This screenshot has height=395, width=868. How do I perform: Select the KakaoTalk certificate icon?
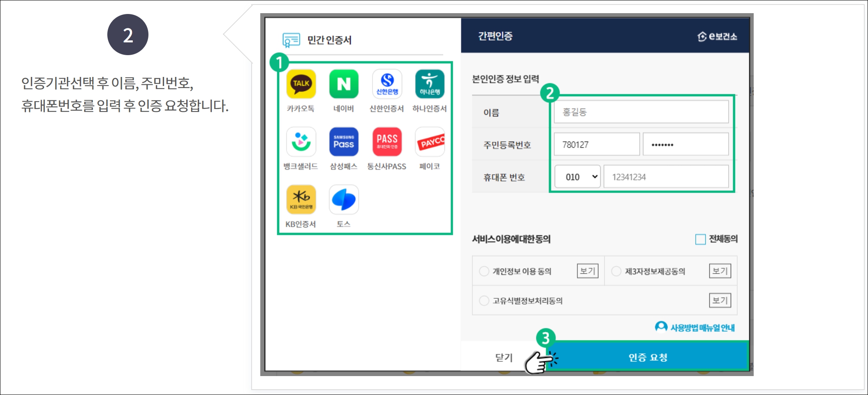click(x=301, y=84)
